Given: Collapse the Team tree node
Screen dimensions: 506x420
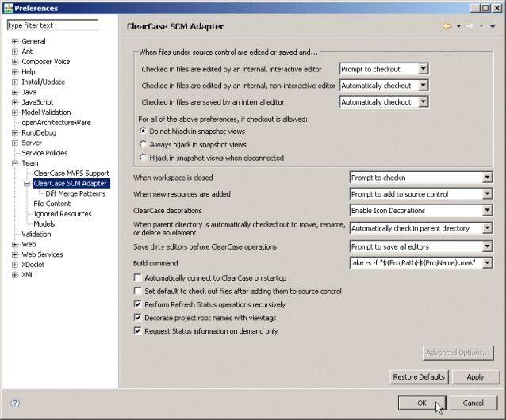Looking at the screenshot, I should [x=15, y=163].
